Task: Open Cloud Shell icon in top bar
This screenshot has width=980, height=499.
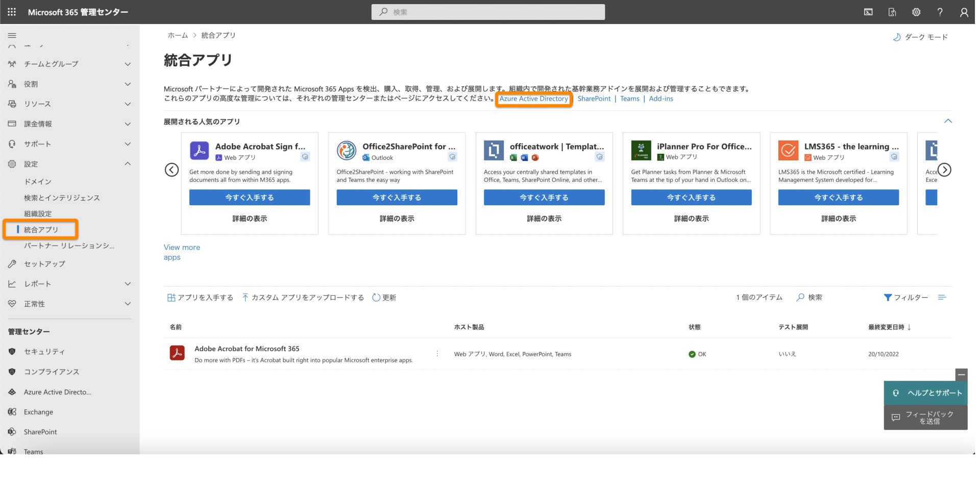Action: [x=868, y=12]
